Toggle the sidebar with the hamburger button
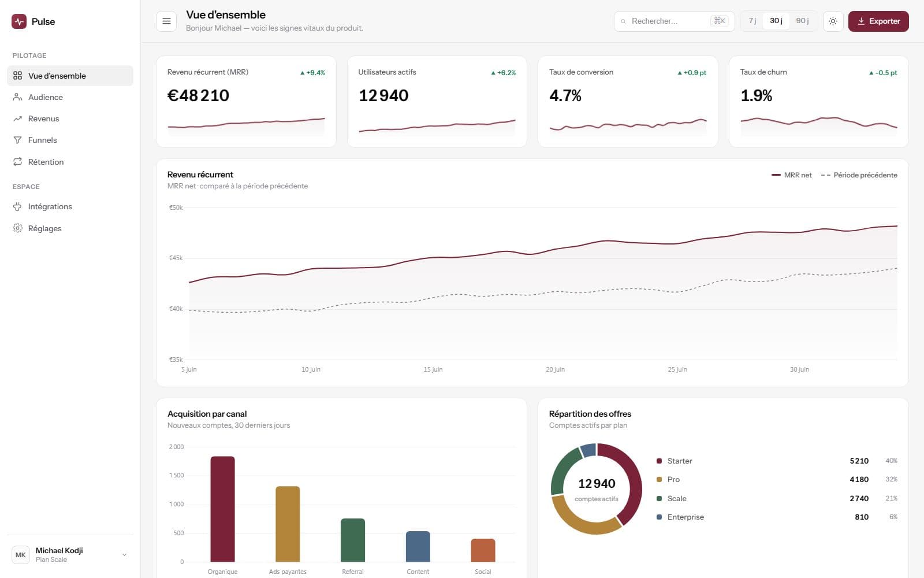The height and width of the screenshot is (578, 924). pyautogui.click(x=166, y=21)
